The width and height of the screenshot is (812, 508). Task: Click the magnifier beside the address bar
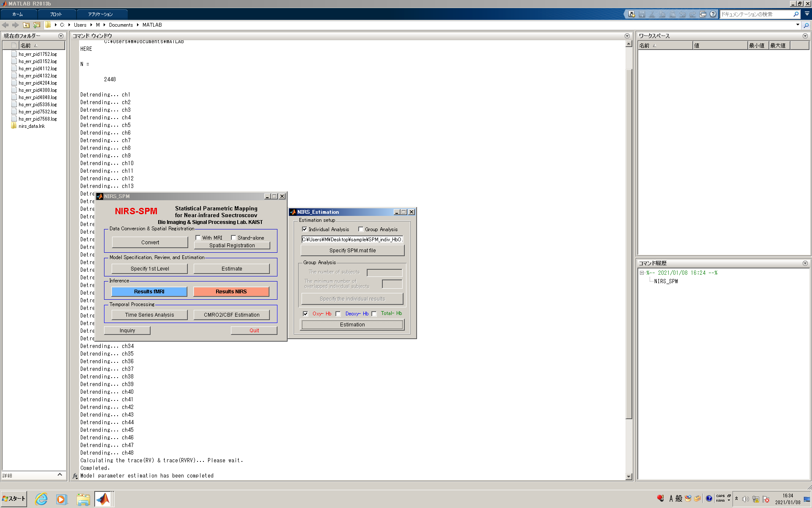(806, 25)
